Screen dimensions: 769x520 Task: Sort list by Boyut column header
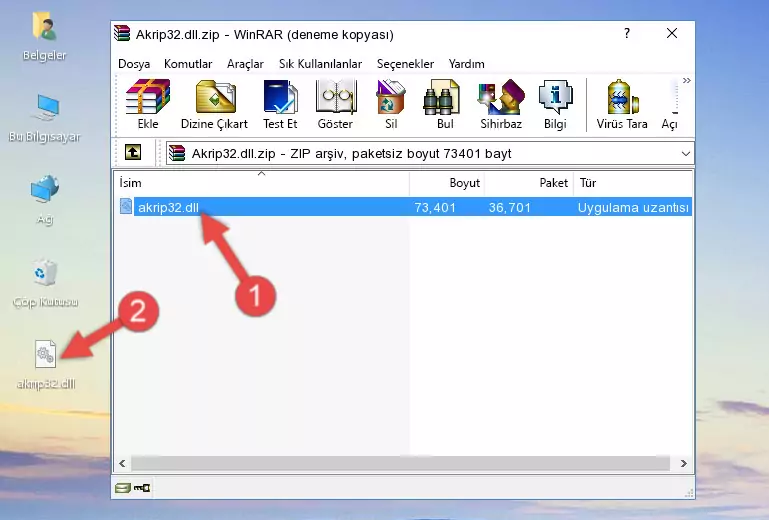447,183
